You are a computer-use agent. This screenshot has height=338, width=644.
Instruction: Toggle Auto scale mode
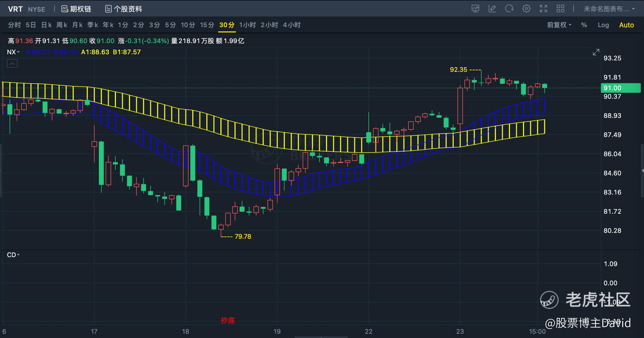(x=626, y=25)
